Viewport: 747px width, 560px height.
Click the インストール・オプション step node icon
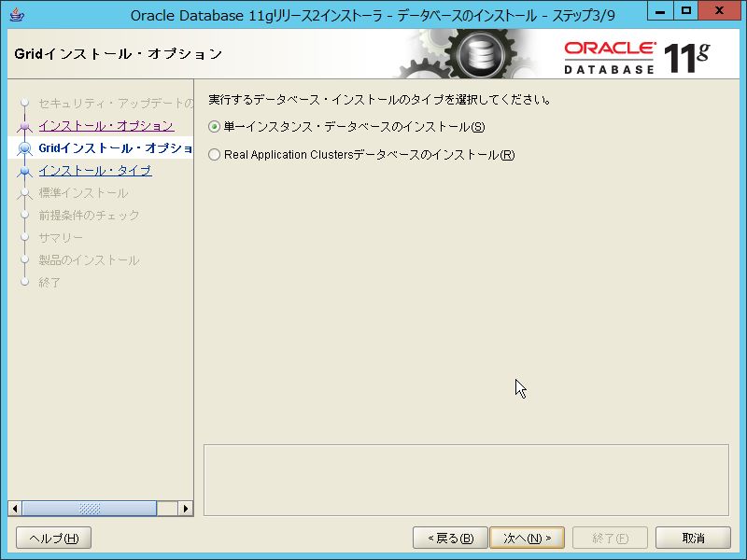(x=25, y=126)
